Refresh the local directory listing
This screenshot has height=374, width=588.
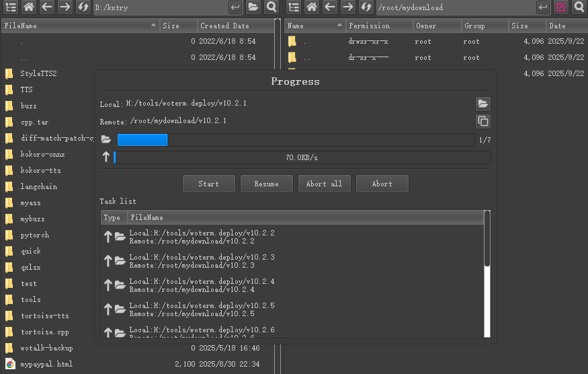tap(83, 7)
